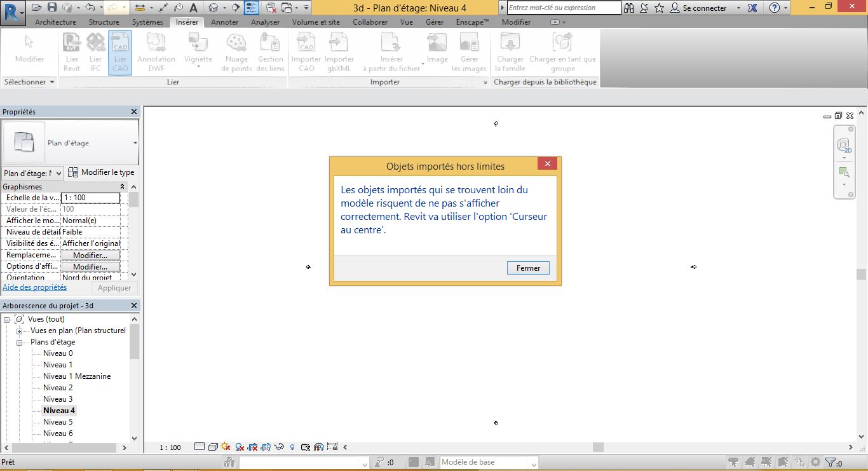Select the Text tool in quick access toolbar

click(x=193, y=8)
